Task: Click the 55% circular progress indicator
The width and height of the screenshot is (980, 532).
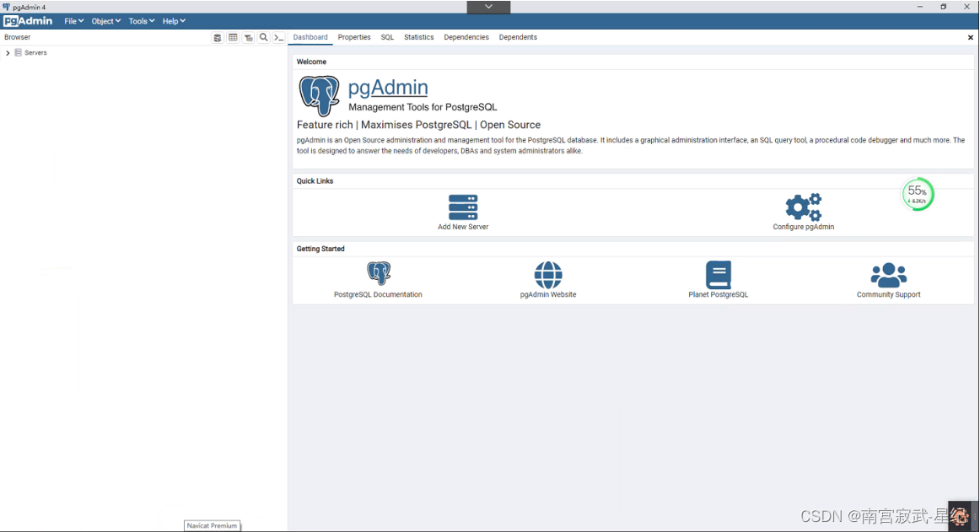Action: coord(918,195)
